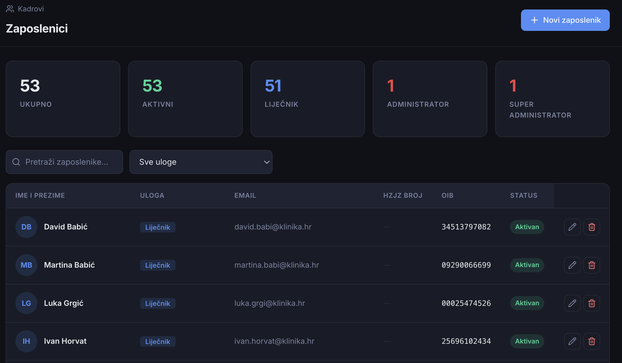
Task: Delete David Babić using trash icon
Action: [591, 227]
